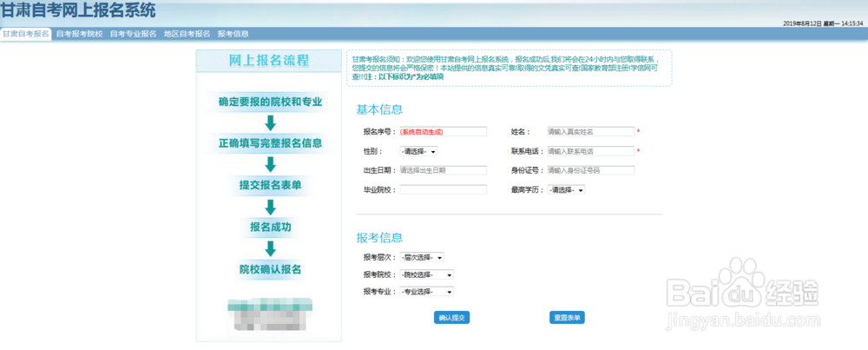The height and width of the screenshot is (350, 868).
Task: Click the 联系电话 input field
Action: (590, 151)
